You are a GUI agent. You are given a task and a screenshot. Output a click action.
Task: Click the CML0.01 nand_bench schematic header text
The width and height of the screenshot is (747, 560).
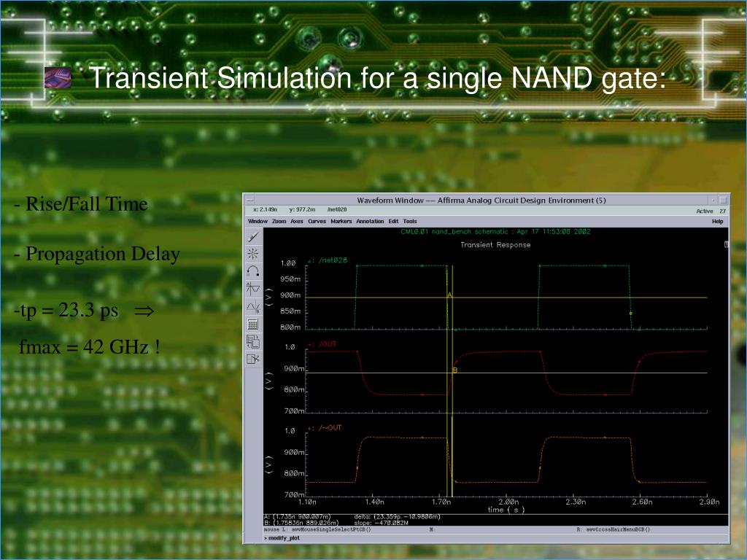495,232
